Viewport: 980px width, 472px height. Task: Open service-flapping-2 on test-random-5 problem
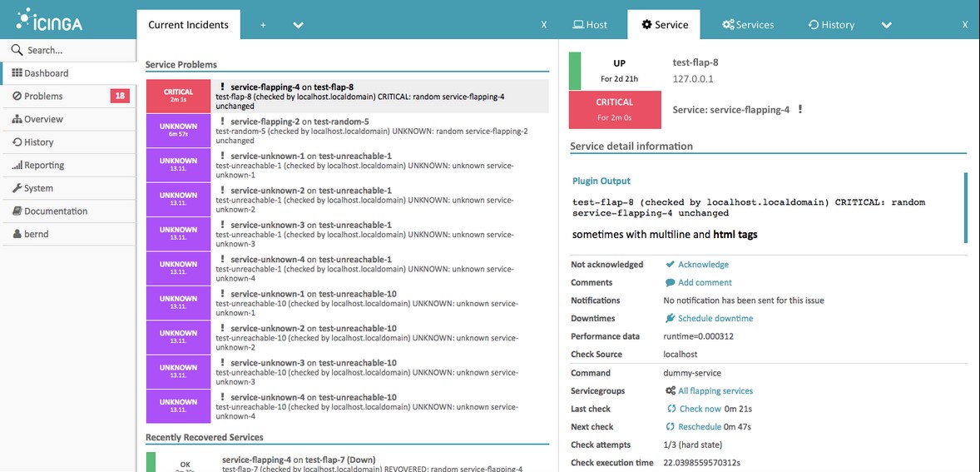300,122
